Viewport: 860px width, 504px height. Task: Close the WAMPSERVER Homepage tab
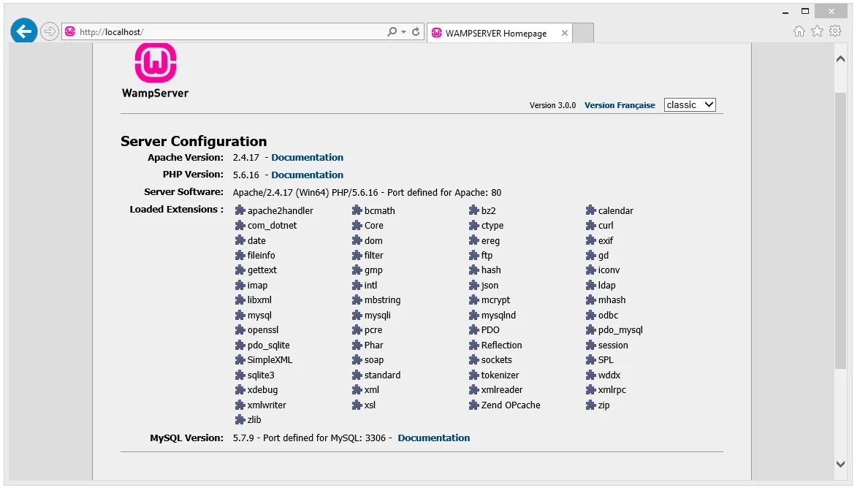[564, 33]
